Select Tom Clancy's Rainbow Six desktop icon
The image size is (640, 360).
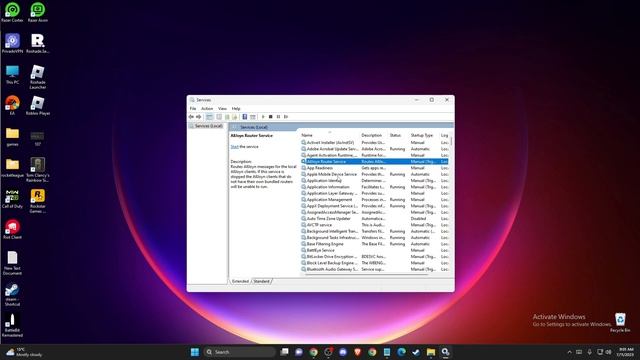click(38, 170)
